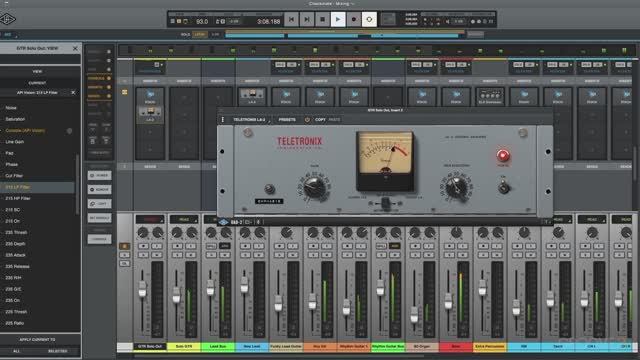This screenshot has width=640, height=360.
Task: Open GTR Solo Out automation mode dropdown
Action: [x=150, y=219]
